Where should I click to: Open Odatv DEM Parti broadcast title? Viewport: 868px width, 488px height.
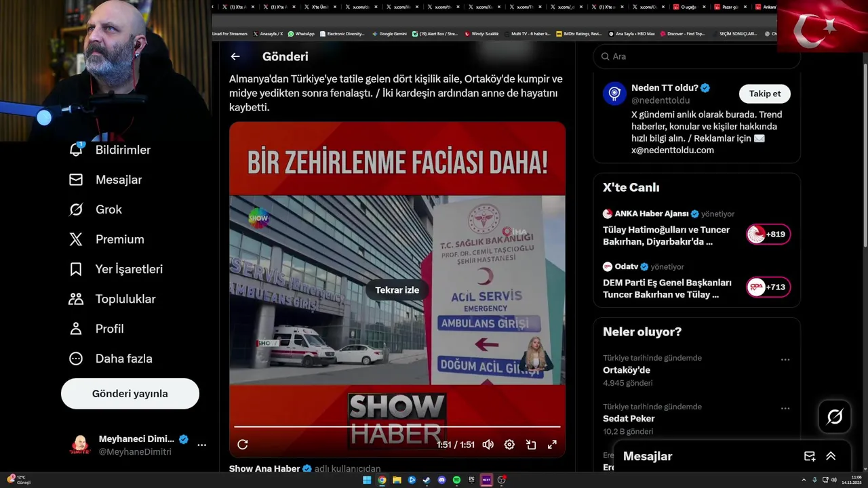(x=667, y=288)
